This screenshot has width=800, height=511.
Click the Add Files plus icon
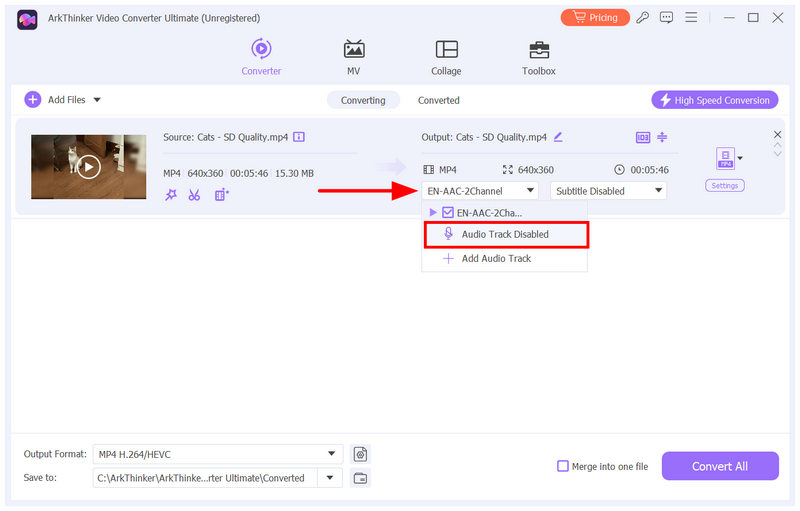pyautogui.click(x=33, y=99)
